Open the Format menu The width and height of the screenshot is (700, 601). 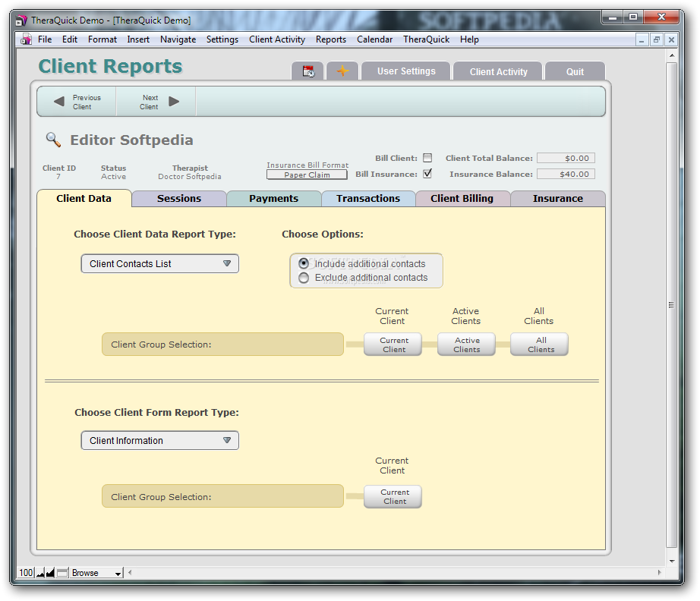[102, 39]
